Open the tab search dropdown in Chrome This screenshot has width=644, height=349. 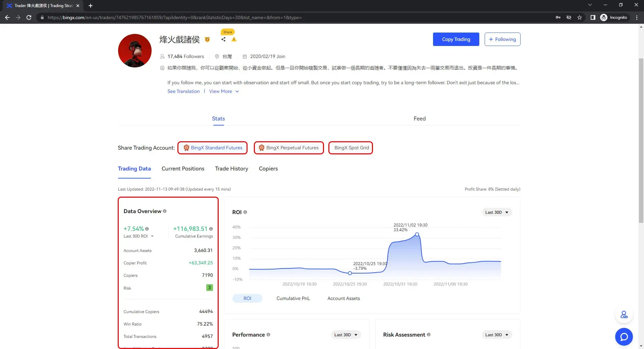click(x=590, y=5)
